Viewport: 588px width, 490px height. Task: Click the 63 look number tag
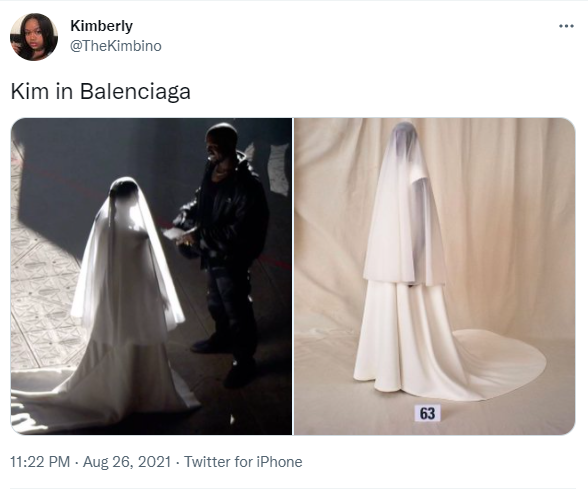[x=428, y=413]
